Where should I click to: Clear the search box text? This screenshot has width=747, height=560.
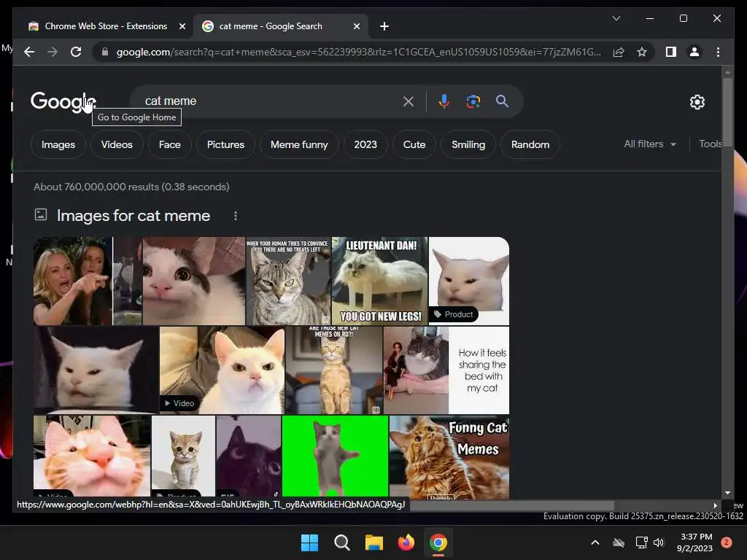409,101
